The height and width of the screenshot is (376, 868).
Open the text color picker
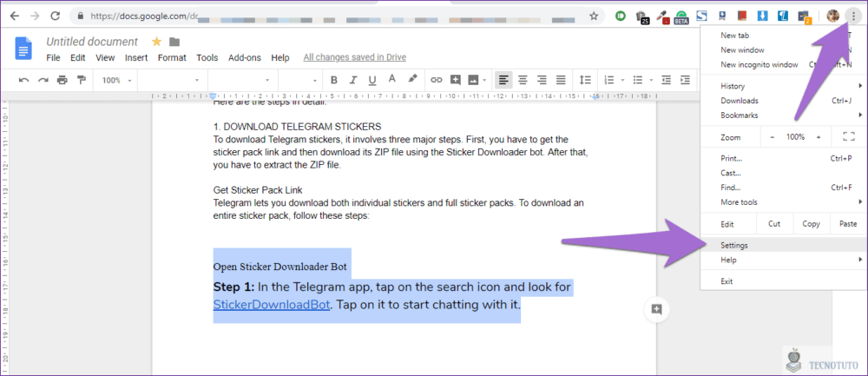tap(392, 80)
